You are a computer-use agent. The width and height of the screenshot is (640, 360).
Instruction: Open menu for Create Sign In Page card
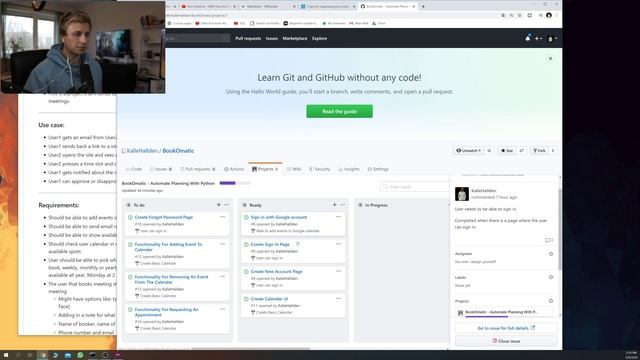click(338, 244)
